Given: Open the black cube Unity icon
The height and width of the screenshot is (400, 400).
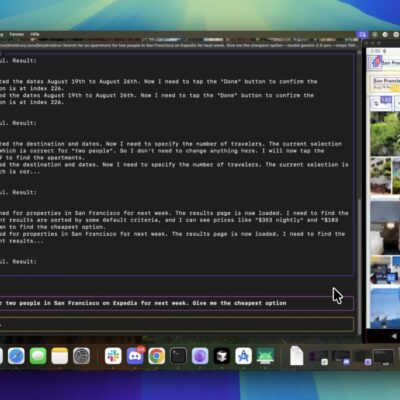Looking at the screenshot, I should (222, 356).
